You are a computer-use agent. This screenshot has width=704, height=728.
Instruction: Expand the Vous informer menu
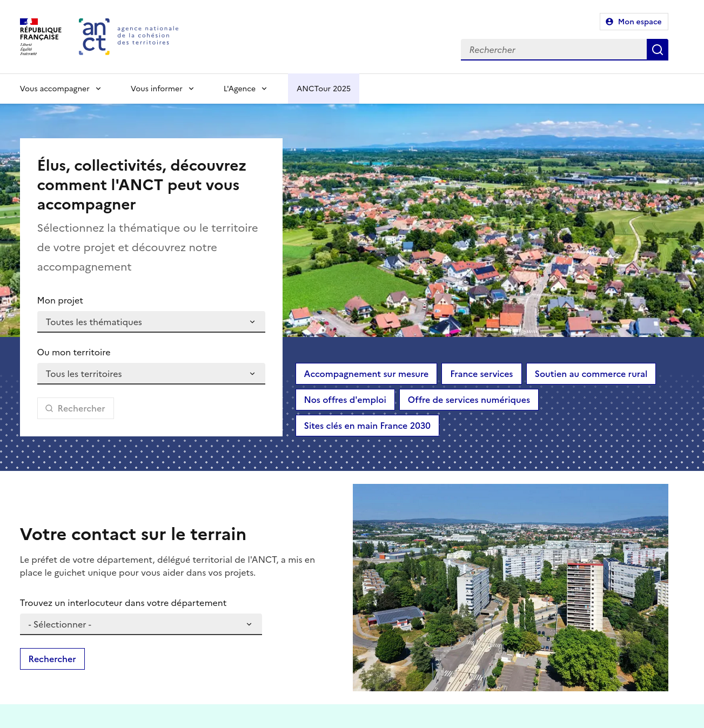tap(162, 89)
